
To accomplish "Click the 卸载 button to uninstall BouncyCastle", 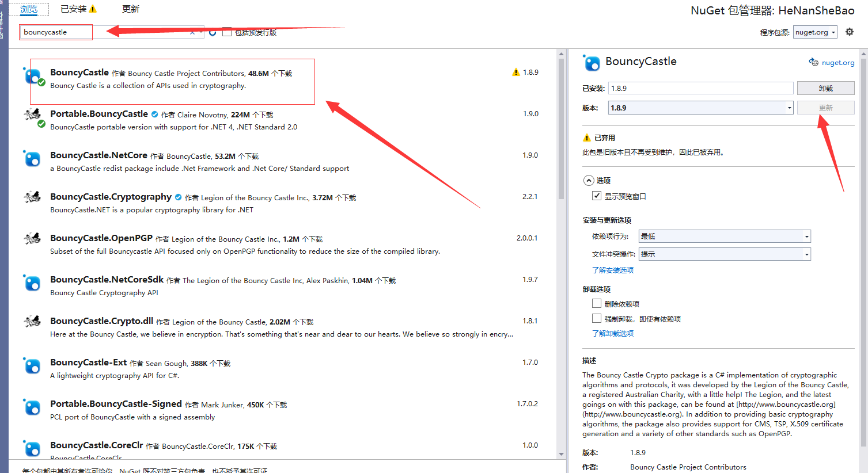I will [825, 87].
